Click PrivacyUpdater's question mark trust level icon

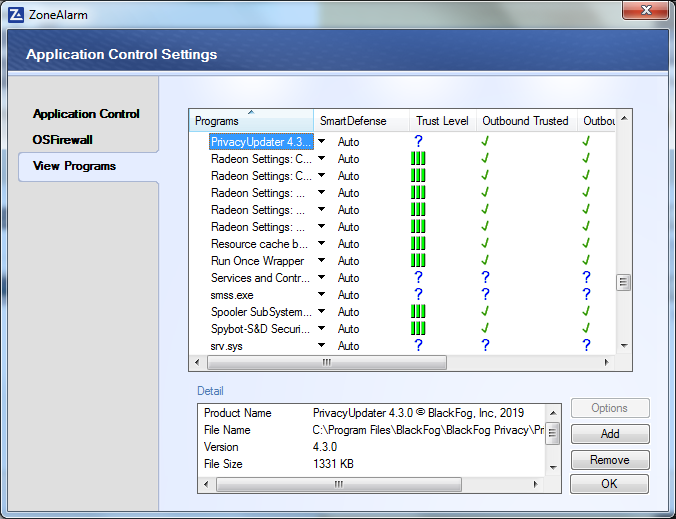tap(418, 142)
